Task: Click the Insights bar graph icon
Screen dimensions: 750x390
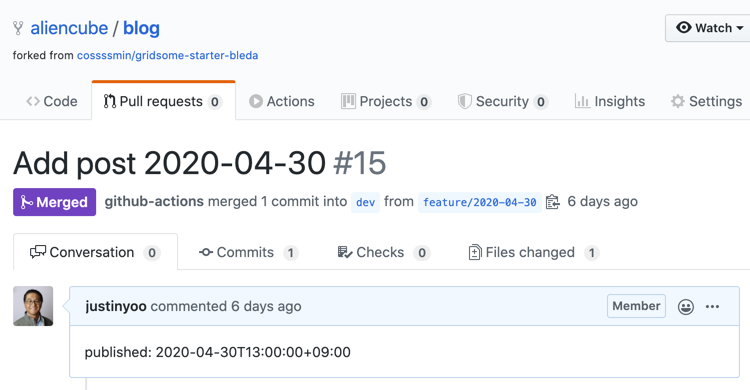Action: [x=582, y=101]
